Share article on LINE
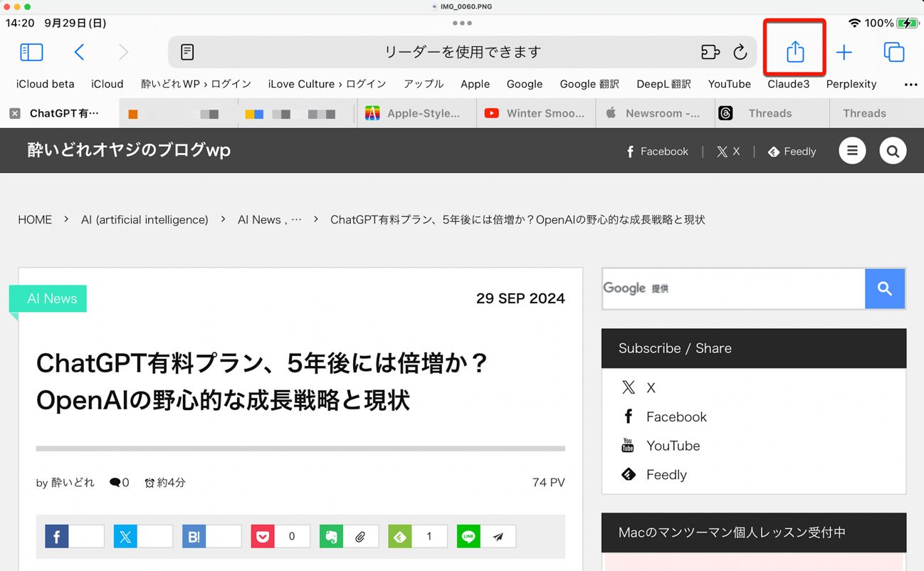Viewport: 924px width, 571px height. pos(468,537)
